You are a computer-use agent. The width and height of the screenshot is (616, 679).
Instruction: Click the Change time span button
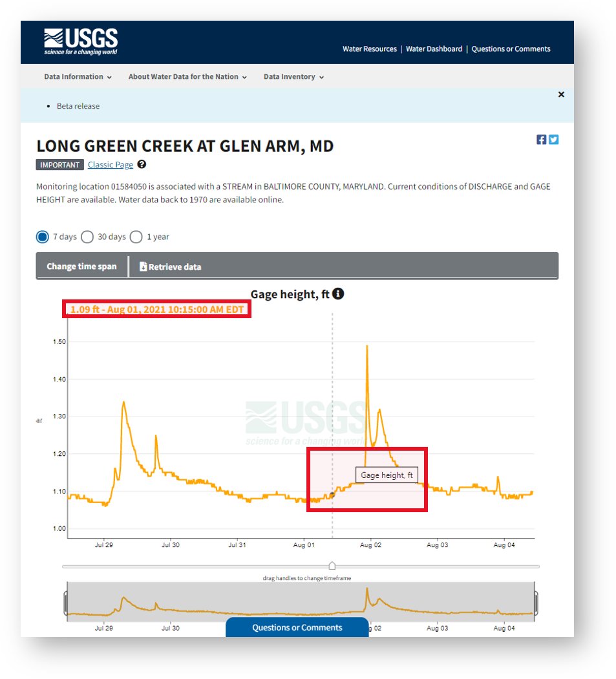(81, 266)
